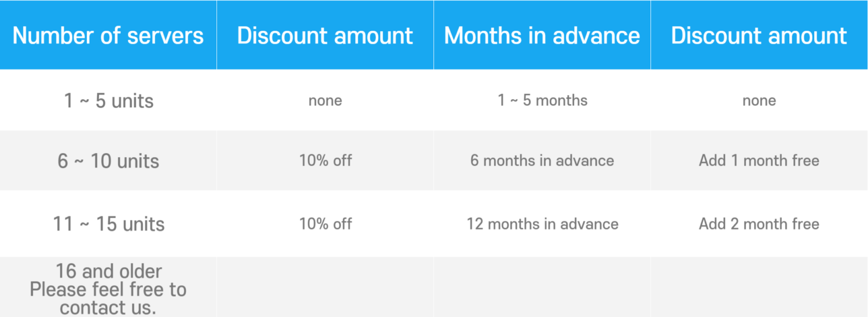The width and height of the screenshot is (868, 317).
Task: Select the 1 ~ 5 months cell
Action: tap(542, 100)
